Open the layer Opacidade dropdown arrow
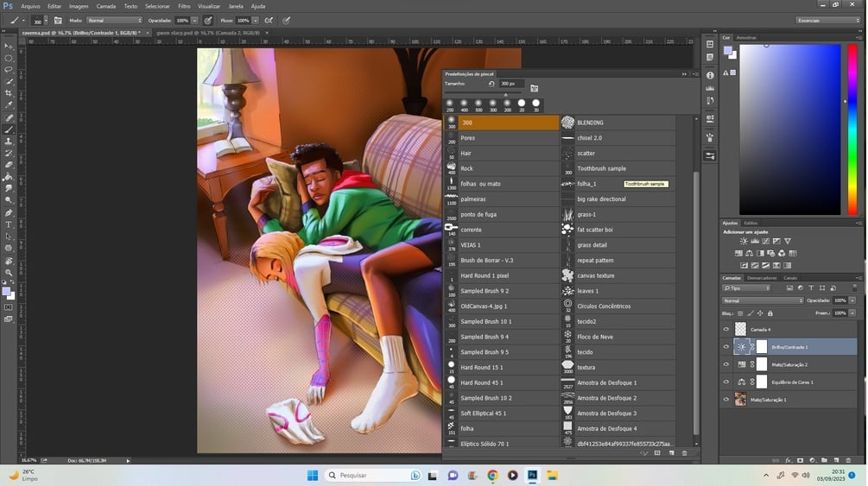Viewport: 868px width, 486px height. (852, 300)
